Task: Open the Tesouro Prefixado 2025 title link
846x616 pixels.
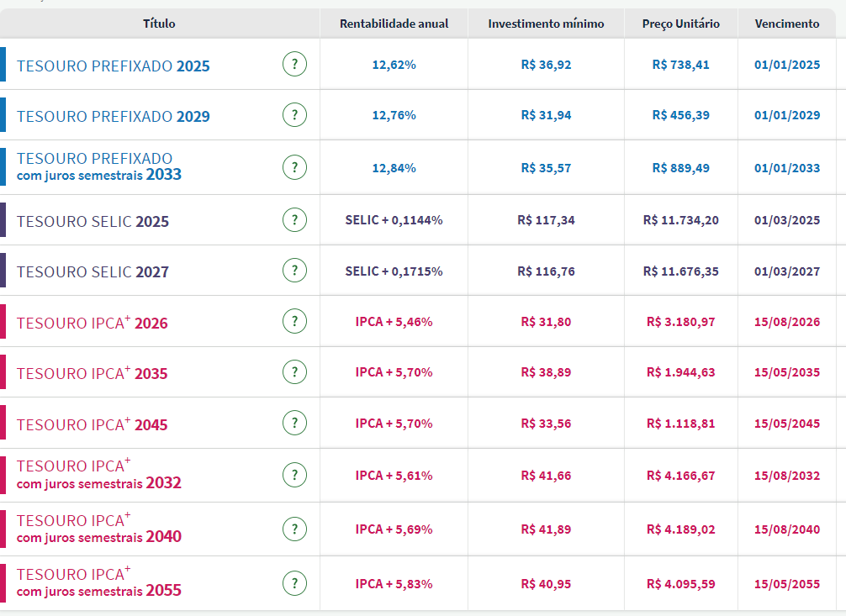Action: click(114, 66)
